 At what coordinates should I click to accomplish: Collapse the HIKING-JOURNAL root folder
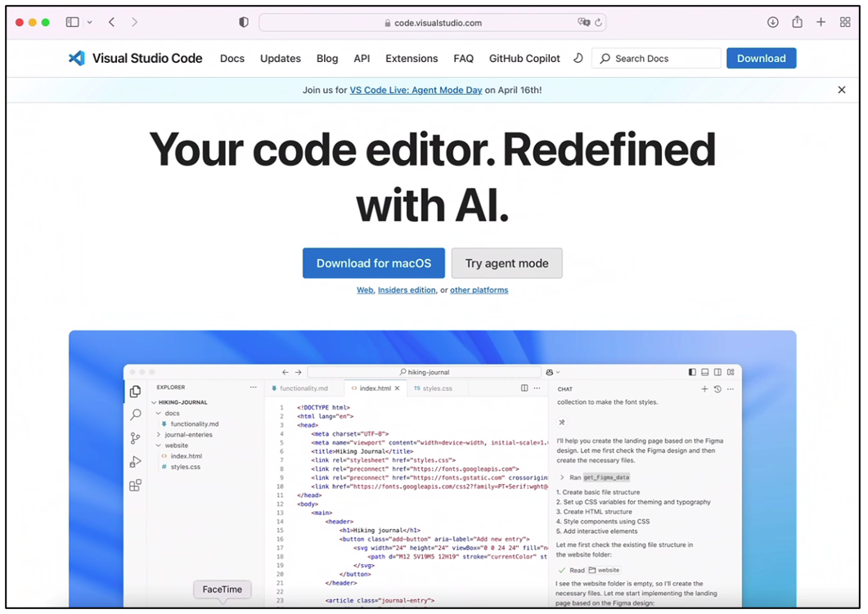(x=155, y=403)
